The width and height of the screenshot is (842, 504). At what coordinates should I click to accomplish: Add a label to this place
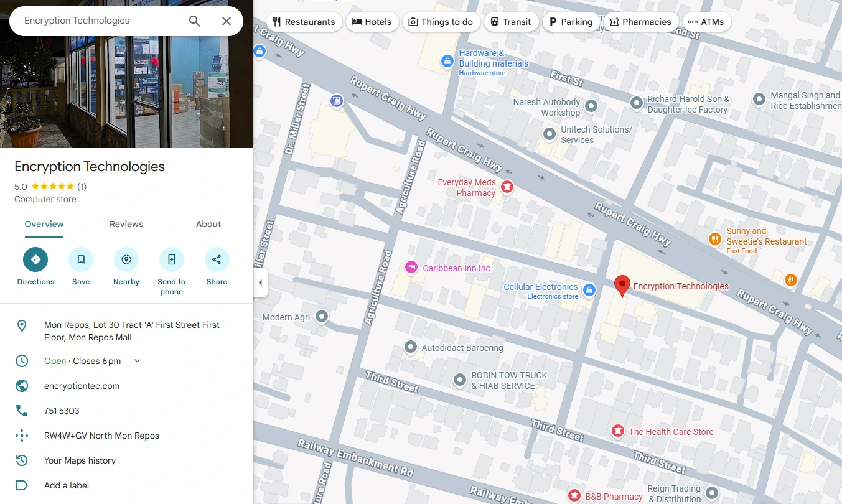coord(67,485)
